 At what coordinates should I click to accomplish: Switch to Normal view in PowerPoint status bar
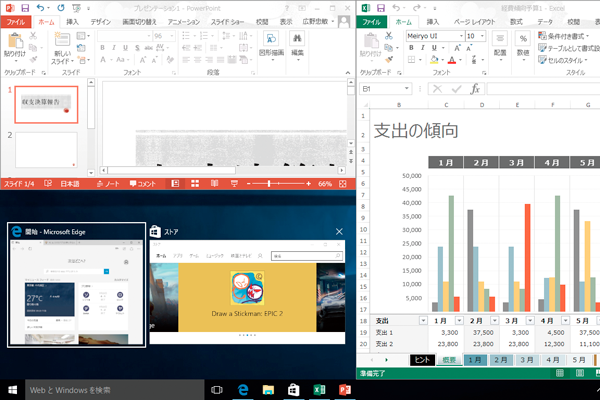175,184
